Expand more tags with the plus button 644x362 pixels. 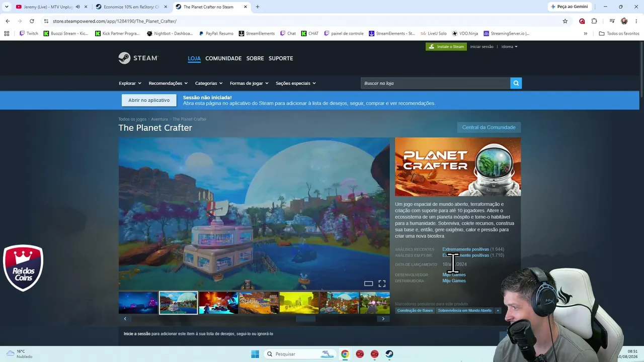[498, 311]
